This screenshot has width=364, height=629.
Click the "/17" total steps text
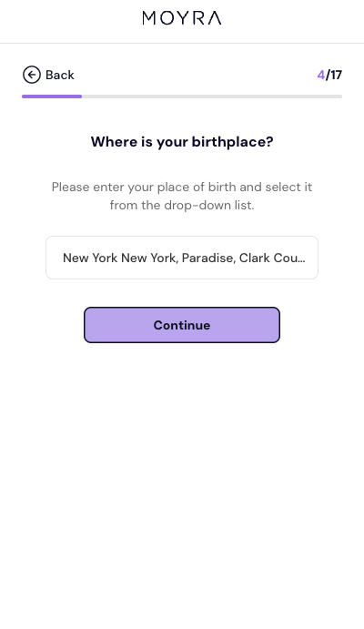(x=334, y=75)
